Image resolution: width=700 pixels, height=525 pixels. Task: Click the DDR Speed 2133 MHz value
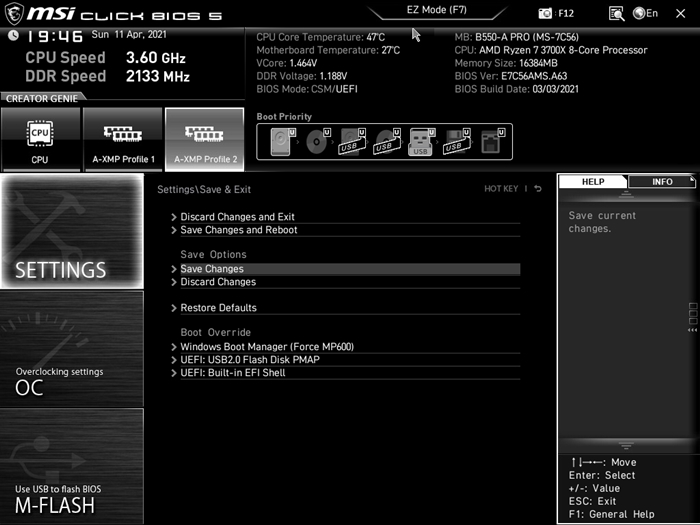(x=158, y=76)
